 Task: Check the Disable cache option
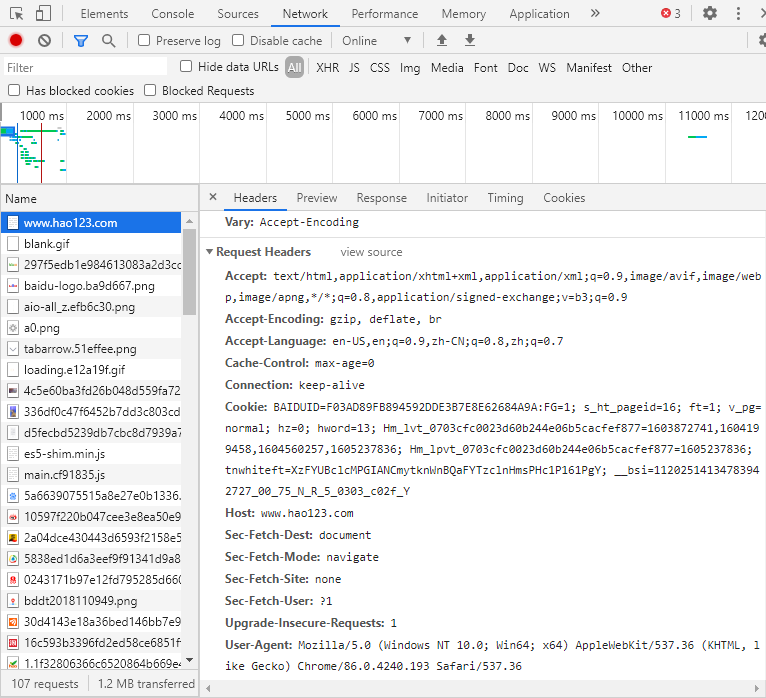tap(239, 41)
